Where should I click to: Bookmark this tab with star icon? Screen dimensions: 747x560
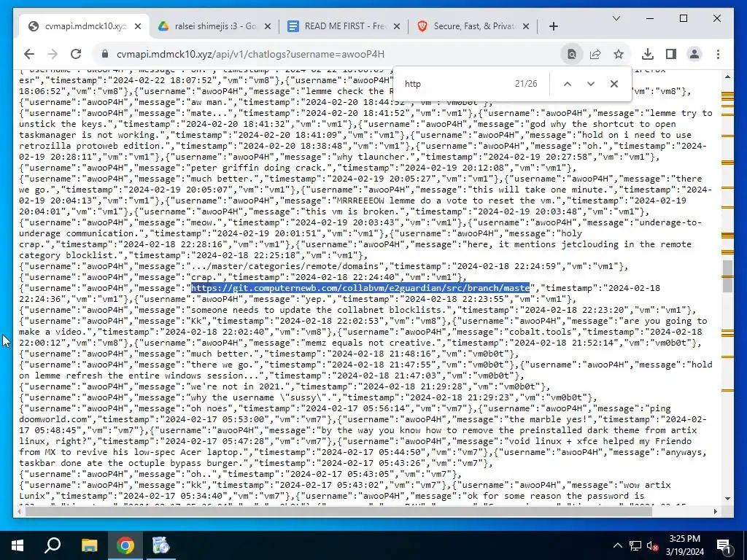pos(619,54)
